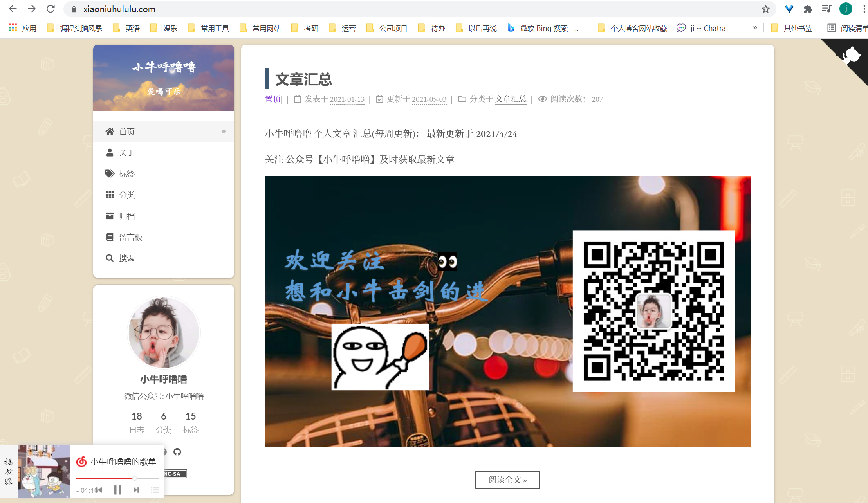Viewport: 868px width, 503px height.
Task: Open the Extensions puzzle icon
Action: pyautogui.click(x=808, y=9)
